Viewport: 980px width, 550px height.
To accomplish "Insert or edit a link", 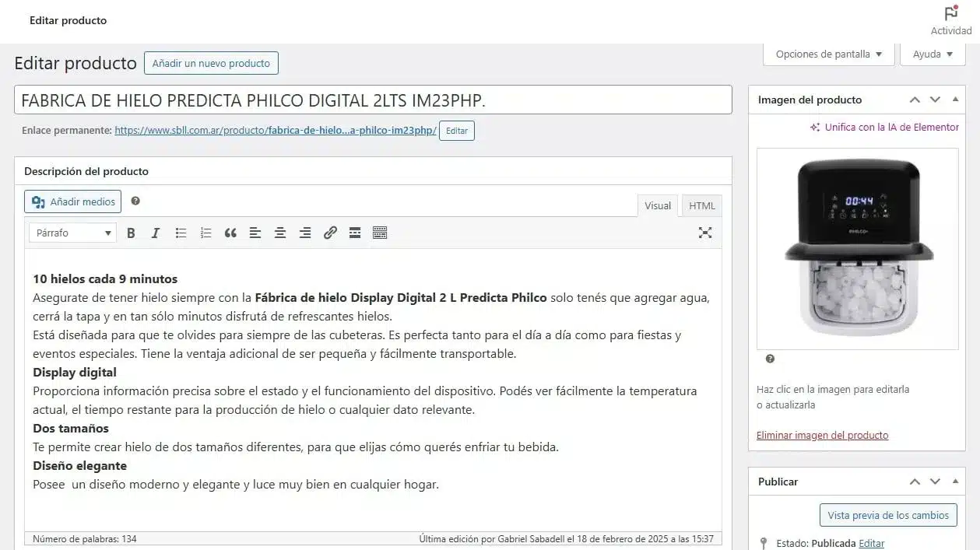I will tap(330, 233).
